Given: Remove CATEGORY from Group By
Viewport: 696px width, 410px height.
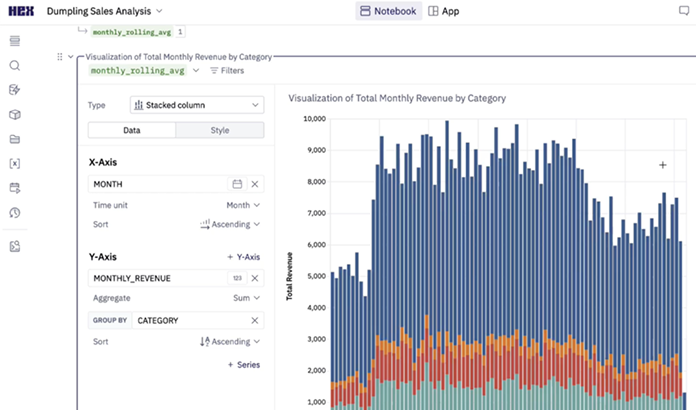Looking at the screenshot, I should tap(255, 320).
